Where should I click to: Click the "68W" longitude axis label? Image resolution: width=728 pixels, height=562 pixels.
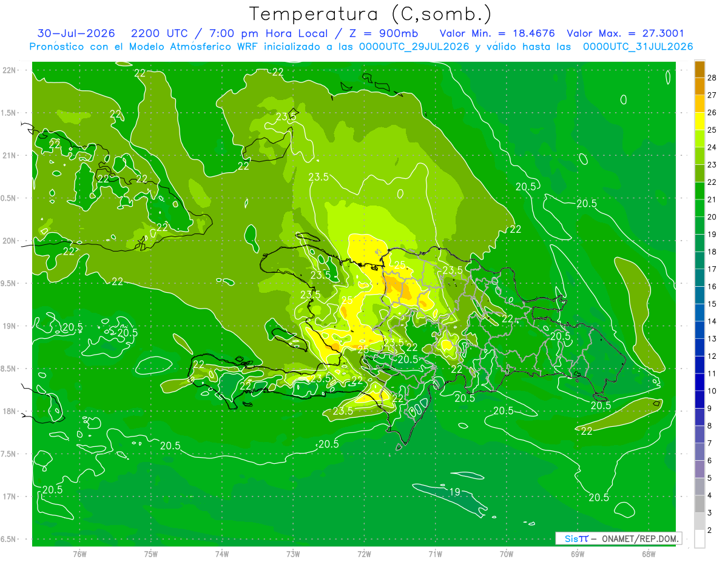[x=649, y=554]
